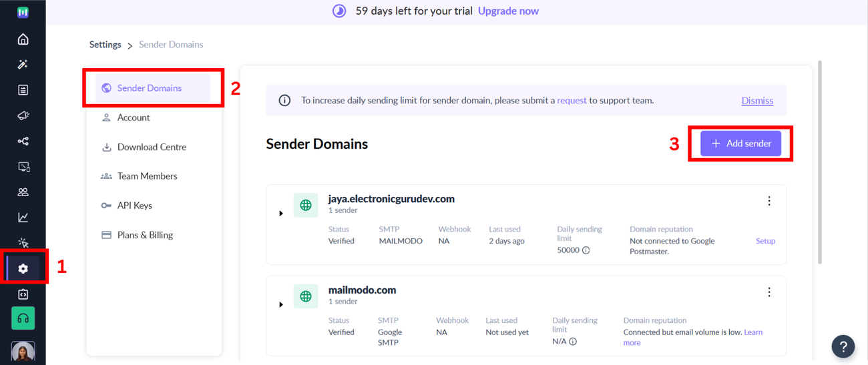Screen dimensions: 868x365
Task: Click the magic wand icon in sidebar
Action: click(23, 65)
